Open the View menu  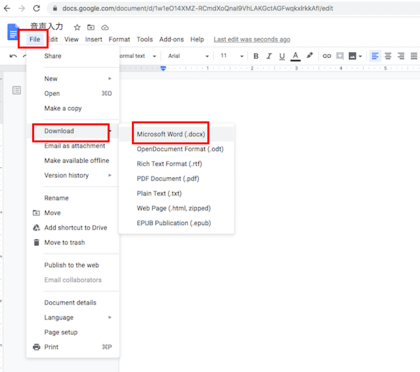click(x=71, y=39)
